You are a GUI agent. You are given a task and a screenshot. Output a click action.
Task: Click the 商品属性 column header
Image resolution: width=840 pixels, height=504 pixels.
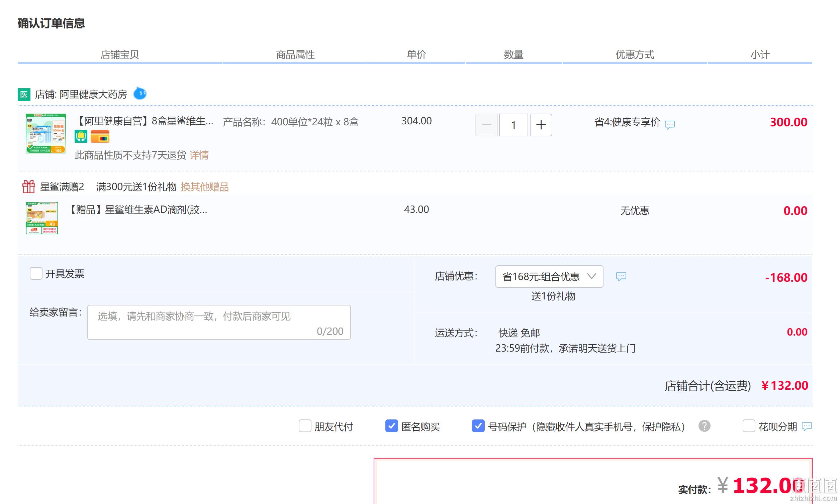tap(295, 54)
